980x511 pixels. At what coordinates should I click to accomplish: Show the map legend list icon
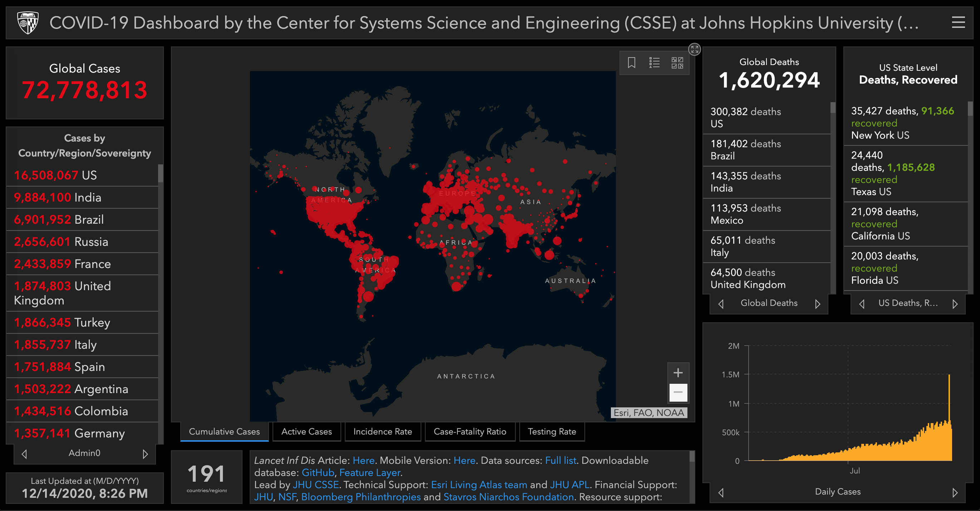pyautogui.click(x=655, y=62)
